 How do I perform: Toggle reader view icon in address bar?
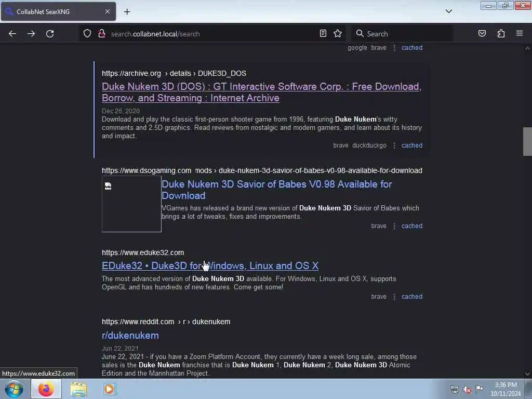323,33
